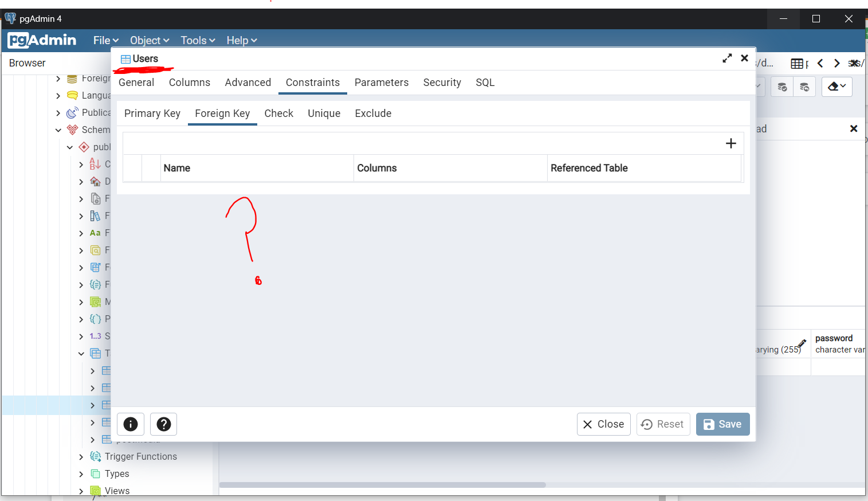Expand the Types tree node
868x501 pixels.
(x=81, y=474)
